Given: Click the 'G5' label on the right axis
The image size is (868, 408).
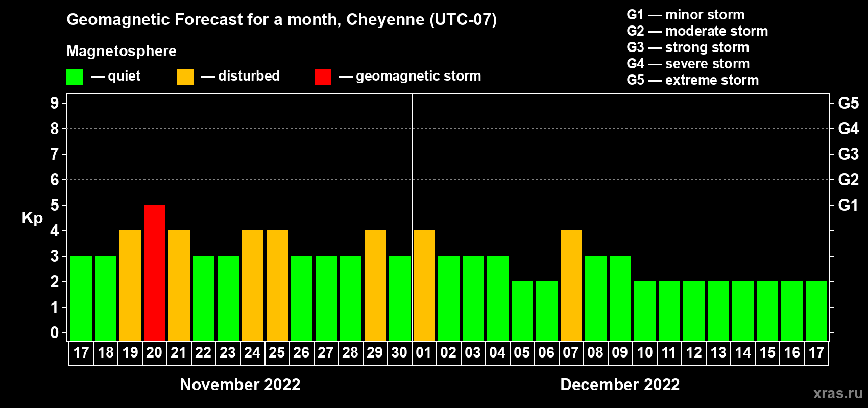Looking at the screenshot, I should 848,103.
